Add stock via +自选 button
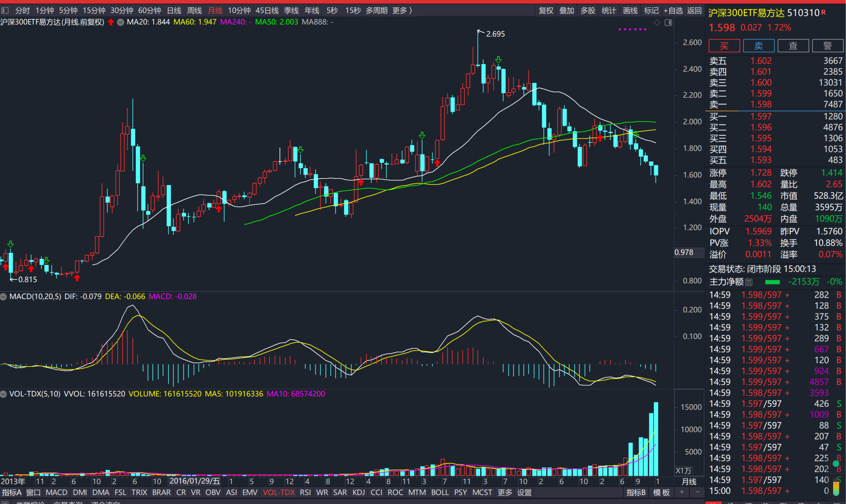 [673, 10]
